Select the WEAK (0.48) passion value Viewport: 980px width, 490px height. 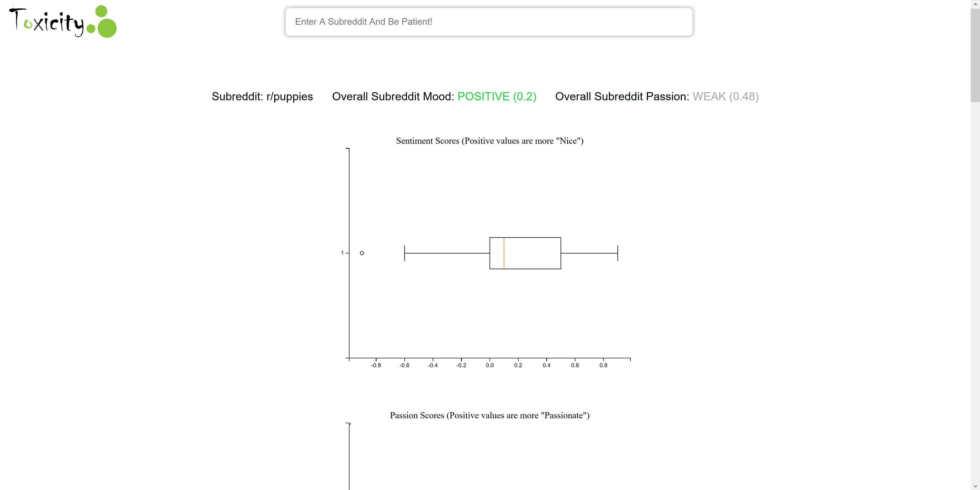(725, 97)
